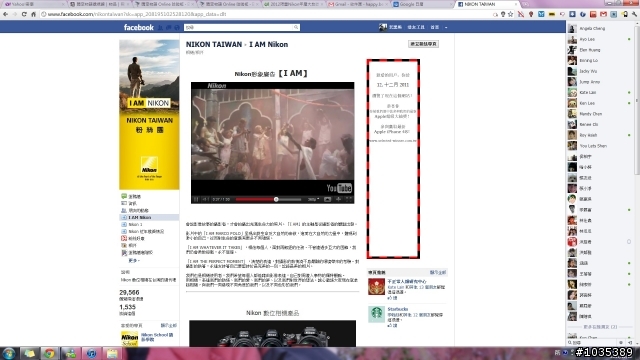Click the profile picture in Facebook header

(x=382, y=27)
